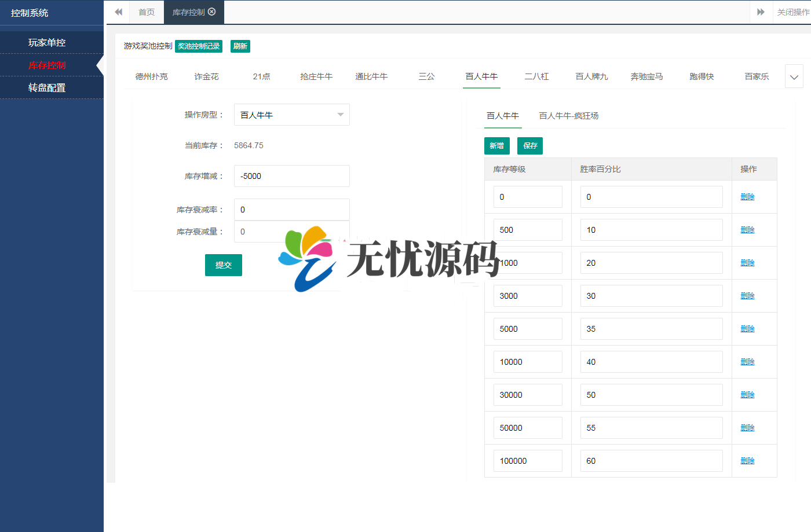Viewport: 811px width, 532px height.
Task: Open the 操作房型 dropdown
Action: tap(291, 115)
